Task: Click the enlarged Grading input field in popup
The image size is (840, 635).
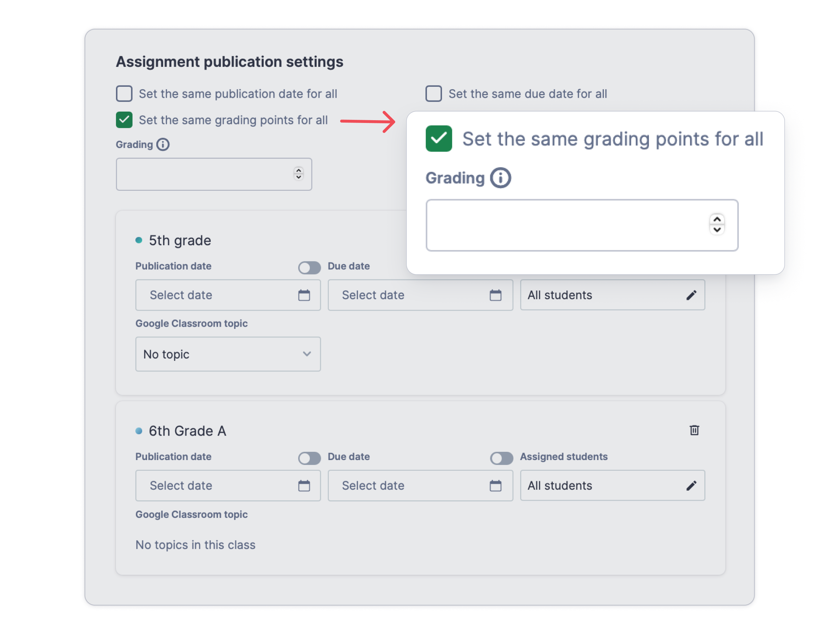Action: point(582,225)
